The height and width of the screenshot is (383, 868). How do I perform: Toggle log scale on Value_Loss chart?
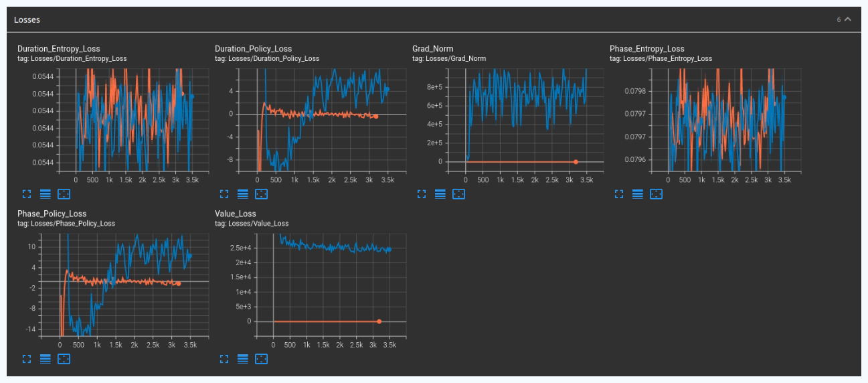[x=243, y=360]
